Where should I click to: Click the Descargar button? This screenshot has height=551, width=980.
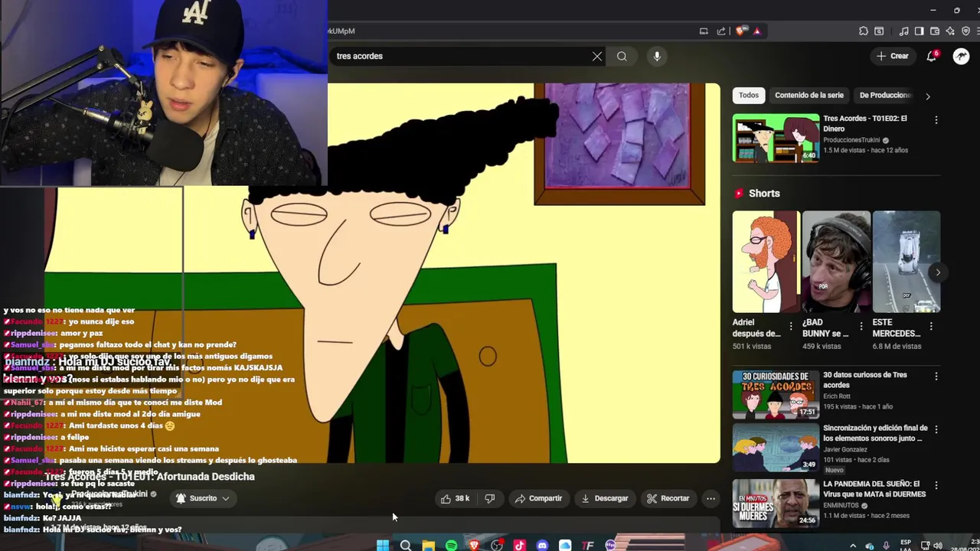click(x=604, y=498)
